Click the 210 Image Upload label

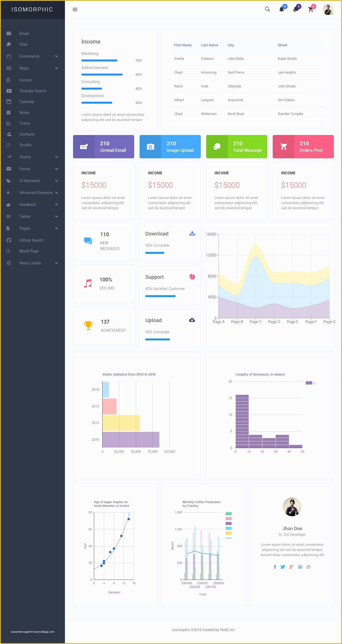pyautogui.click(x=180, y=147)
